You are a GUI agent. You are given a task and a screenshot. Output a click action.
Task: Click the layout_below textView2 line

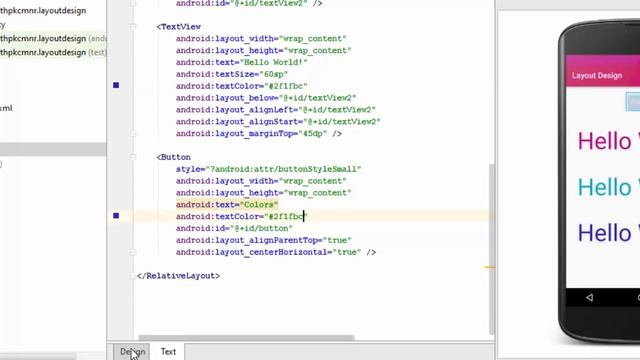click(x=266, y=98)
